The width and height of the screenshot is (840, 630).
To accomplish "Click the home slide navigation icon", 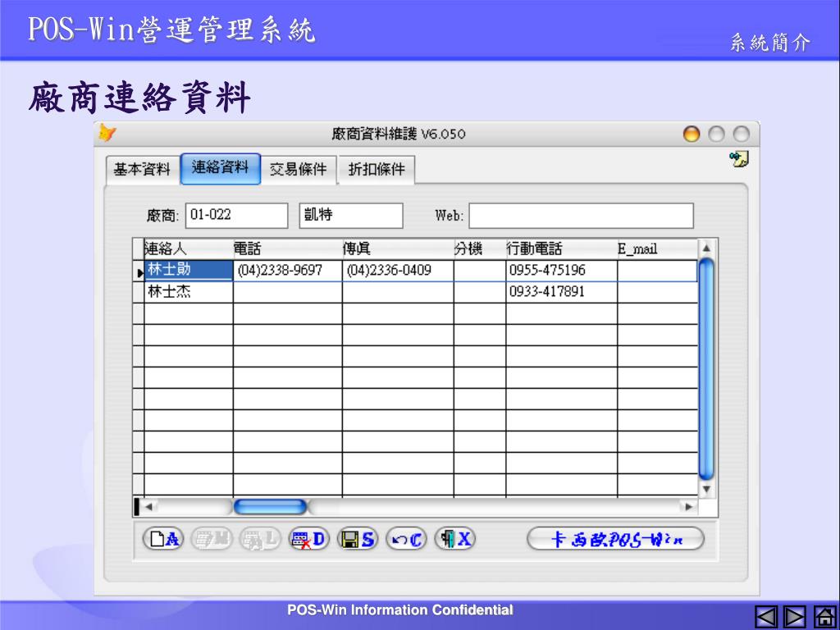I will tap(824, 617).
